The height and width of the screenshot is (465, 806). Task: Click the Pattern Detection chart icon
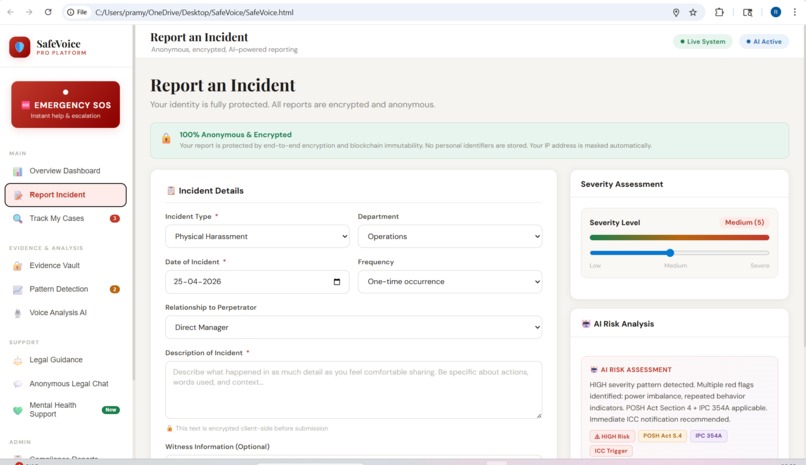[17, 289]
